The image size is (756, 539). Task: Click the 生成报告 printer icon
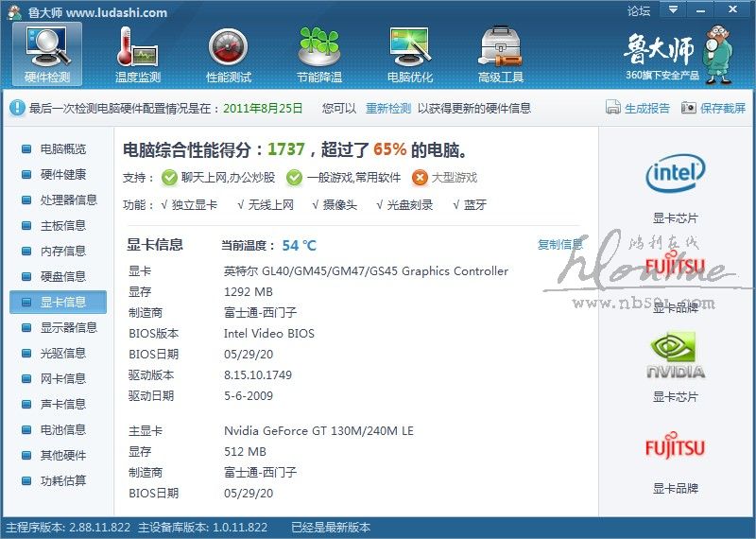pos(612,107)
